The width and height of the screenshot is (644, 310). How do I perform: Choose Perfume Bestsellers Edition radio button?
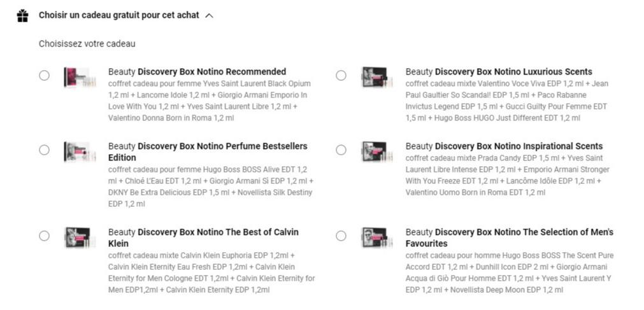pyautogui.click(x=44, y=150)
